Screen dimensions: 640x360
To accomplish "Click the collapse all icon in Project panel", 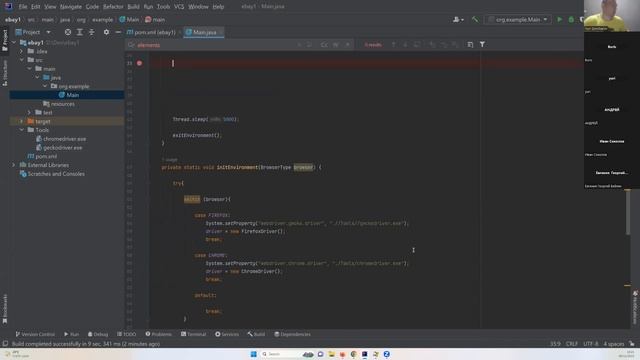I will pos(91,32).
